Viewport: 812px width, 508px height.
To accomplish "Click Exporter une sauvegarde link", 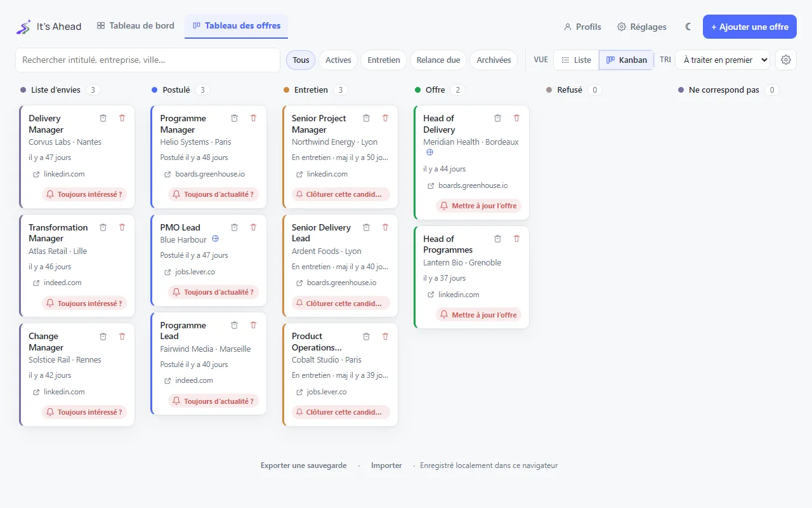I will pyautogui.click(x=304, y=465).
